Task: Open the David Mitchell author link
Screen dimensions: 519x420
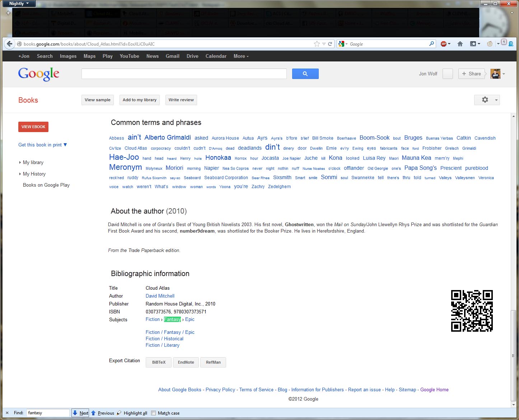Action: click(x=160, y=296)
